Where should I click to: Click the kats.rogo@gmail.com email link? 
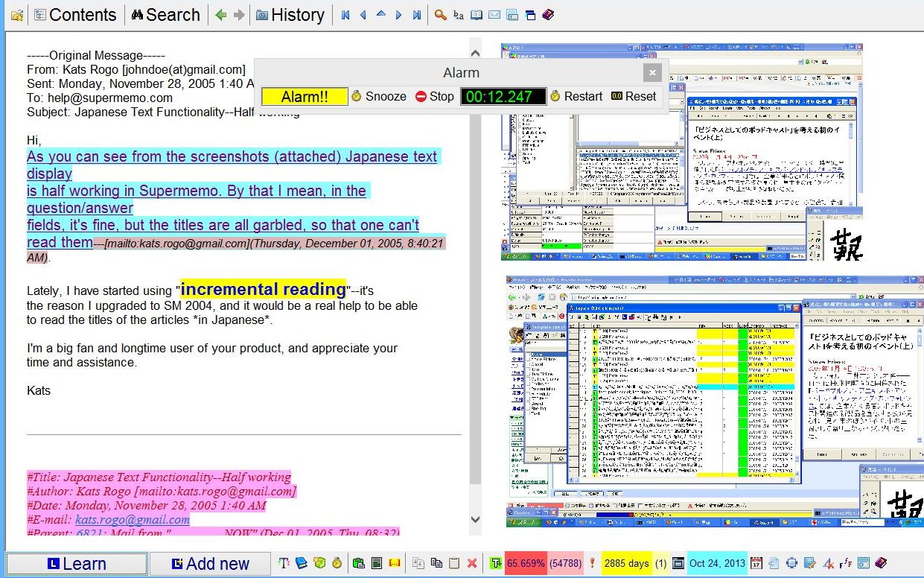(x=133, y=520)
